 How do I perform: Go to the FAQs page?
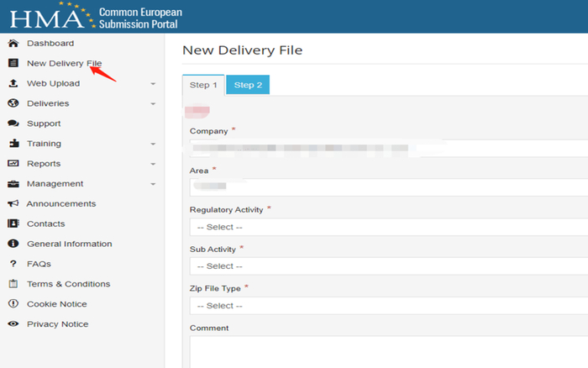click(39, 264)
